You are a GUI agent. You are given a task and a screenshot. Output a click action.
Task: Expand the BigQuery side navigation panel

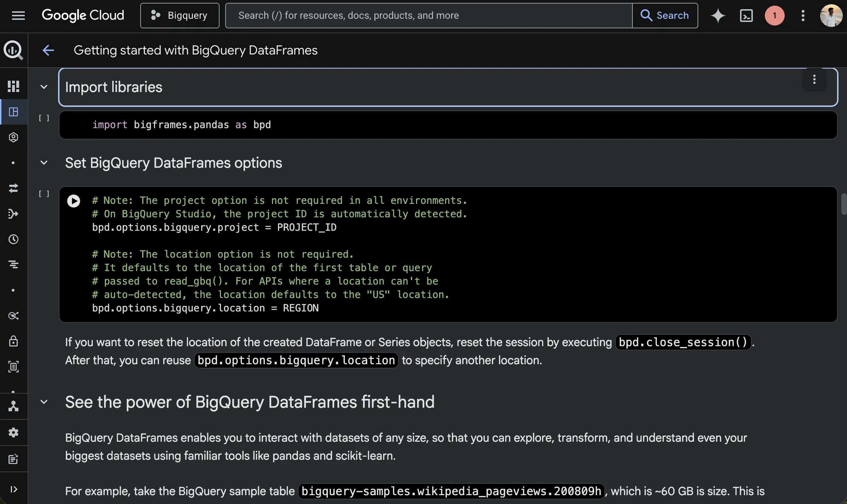click(x=13, y=489)
